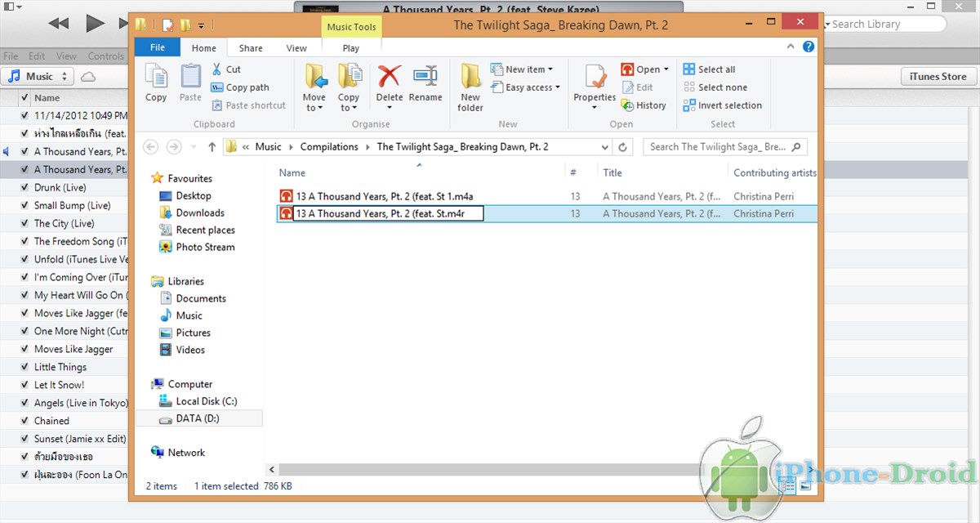The height and width of the screenshot is (523, 980).
Task: Select DATA (D:) drive in sidebar
Action: pyautogui.click(x=197, y=418)
